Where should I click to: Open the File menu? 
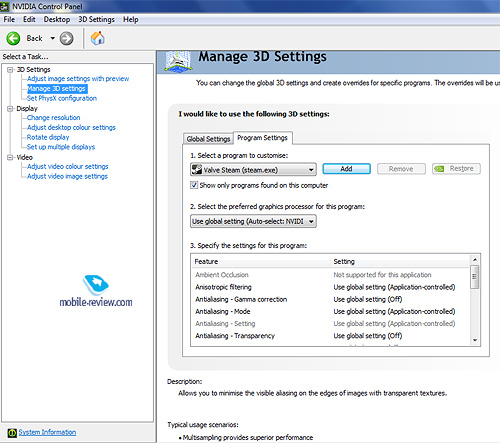(x=9, y=20)
